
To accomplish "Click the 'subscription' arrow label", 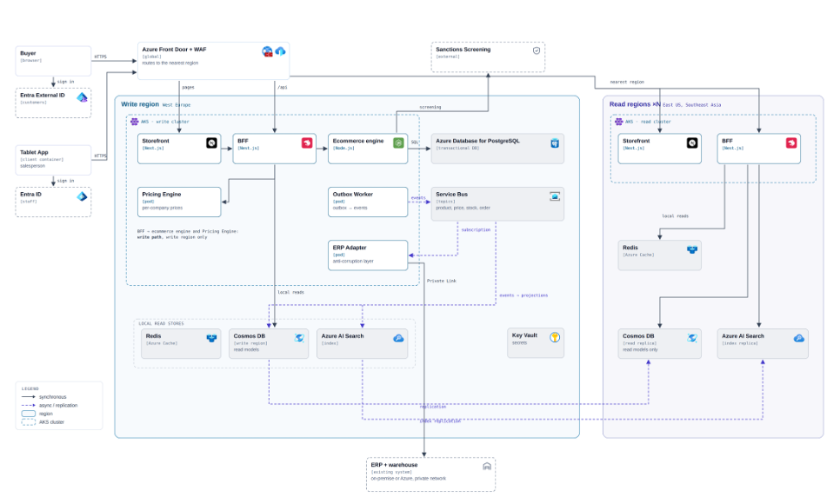I will (476, 229).
